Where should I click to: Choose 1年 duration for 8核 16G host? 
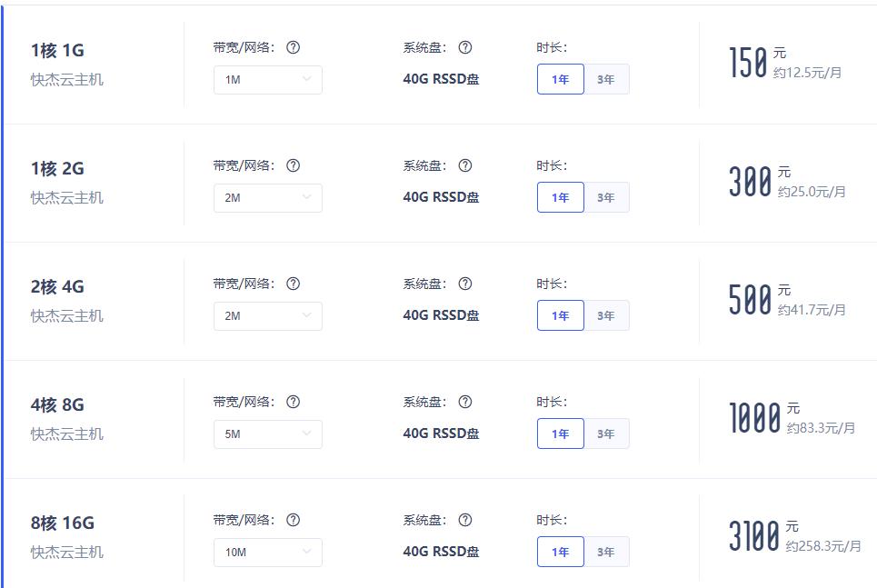[x=561, y=552]
